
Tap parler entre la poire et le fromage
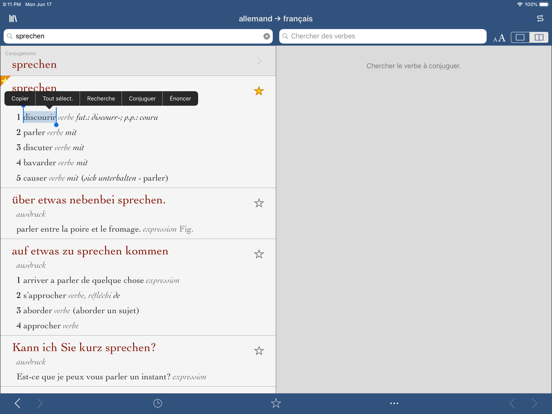(x=79, y=229)
